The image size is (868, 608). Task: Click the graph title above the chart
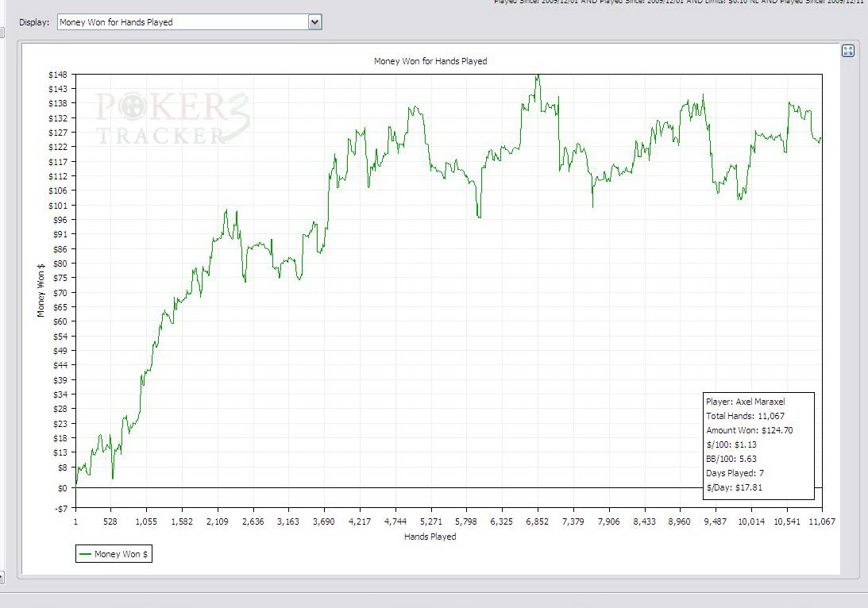tap(430, 61)
